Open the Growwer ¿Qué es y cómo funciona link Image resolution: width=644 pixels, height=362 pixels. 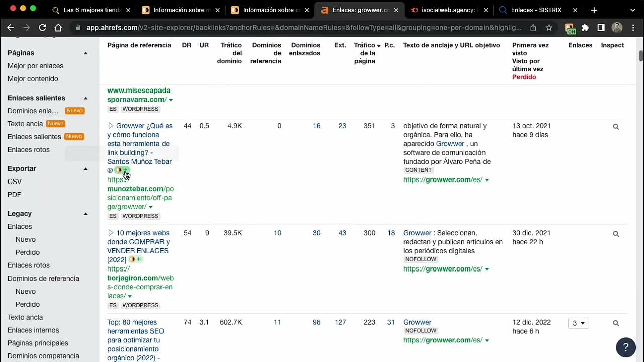(140, 148)
